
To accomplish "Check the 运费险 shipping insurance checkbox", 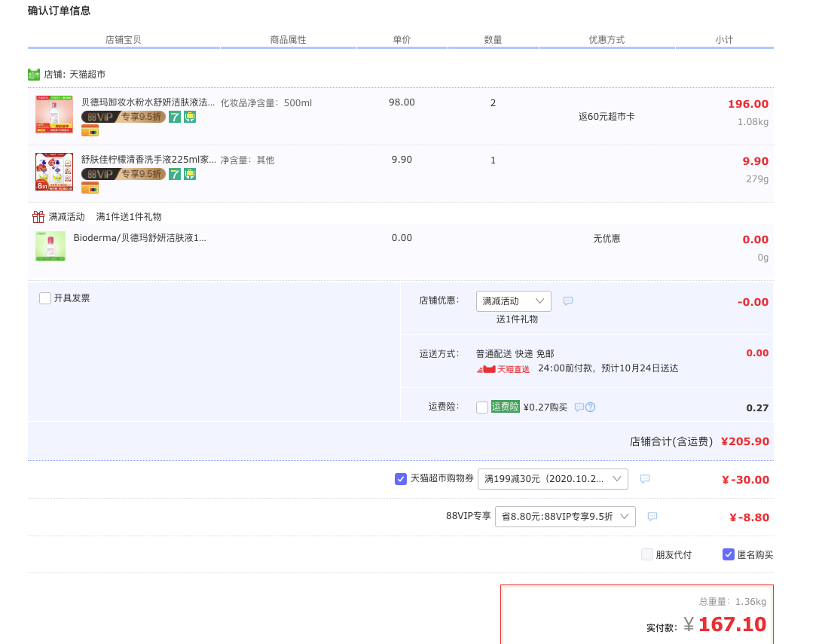I will coord(482,407).
